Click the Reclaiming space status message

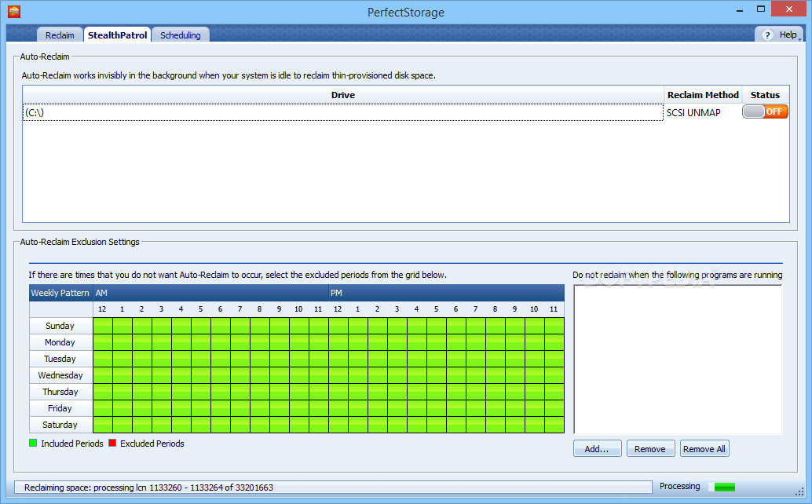pyautogui.click(x=148, y=488)
